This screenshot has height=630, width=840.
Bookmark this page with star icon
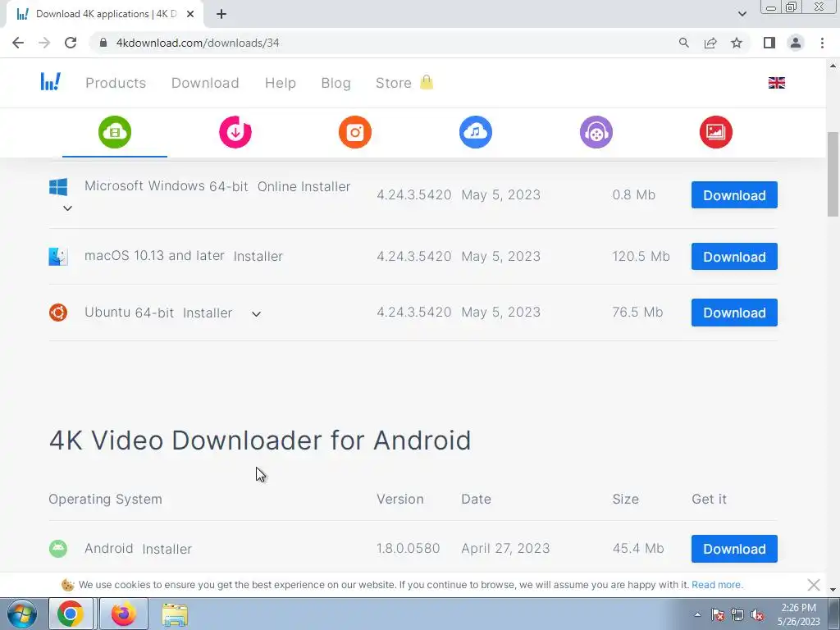click(x=737, y=43)
